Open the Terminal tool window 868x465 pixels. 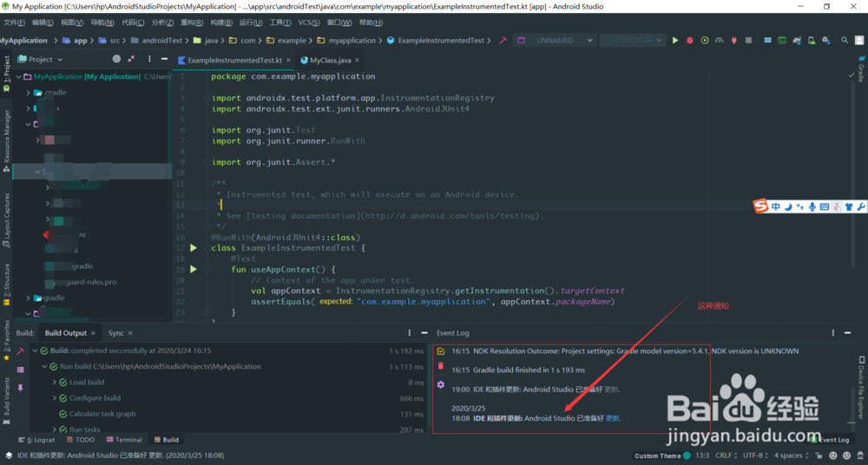[x=124, y=440]
